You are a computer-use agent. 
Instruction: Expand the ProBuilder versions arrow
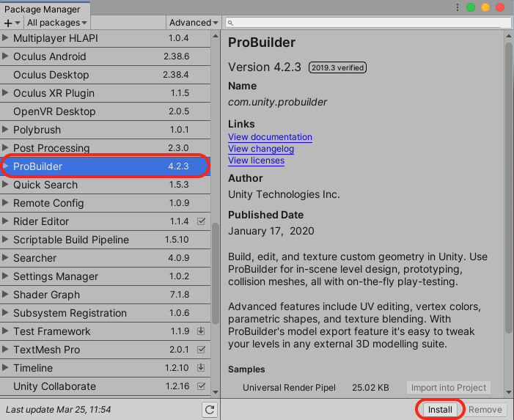[x=6, y=166]
